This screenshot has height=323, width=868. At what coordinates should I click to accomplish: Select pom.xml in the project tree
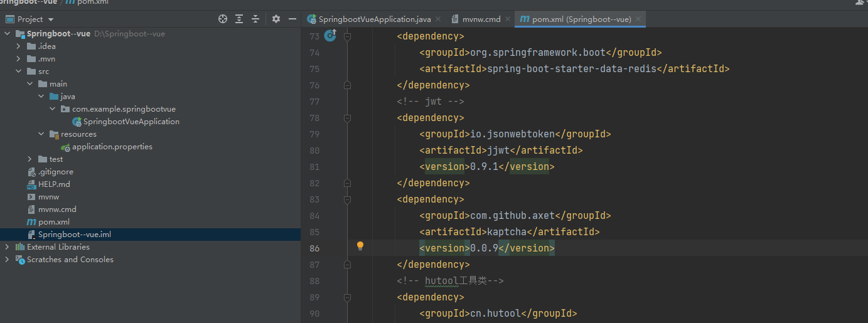53,222
